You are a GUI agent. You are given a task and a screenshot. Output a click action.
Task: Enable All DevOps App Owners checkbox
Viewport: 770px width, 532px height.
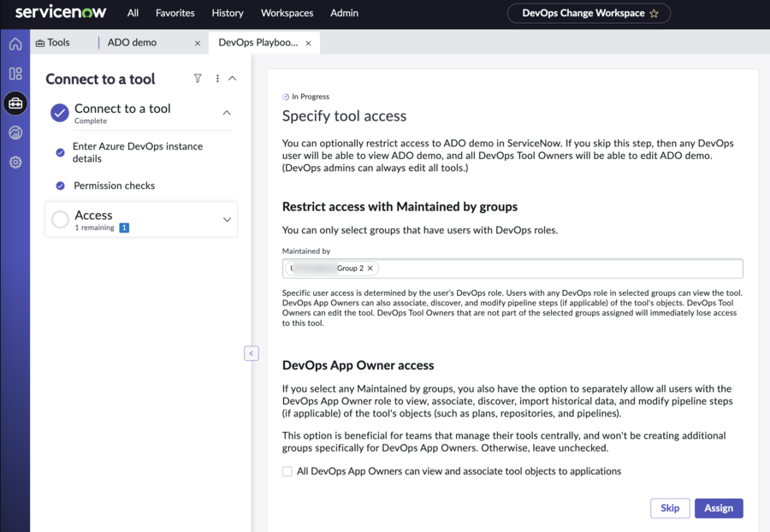[x=287, y=471]
